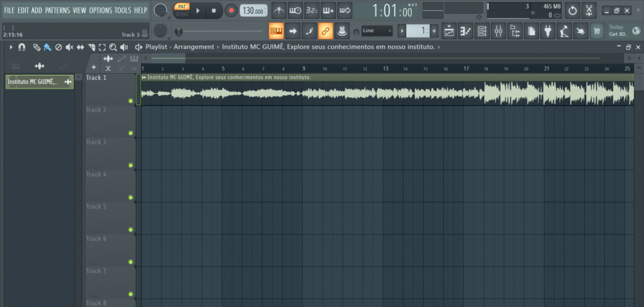Image resolution: width=644 pixels, height=307 pixels.
Task: Select the Mute tool
Action: pos(69,47)
